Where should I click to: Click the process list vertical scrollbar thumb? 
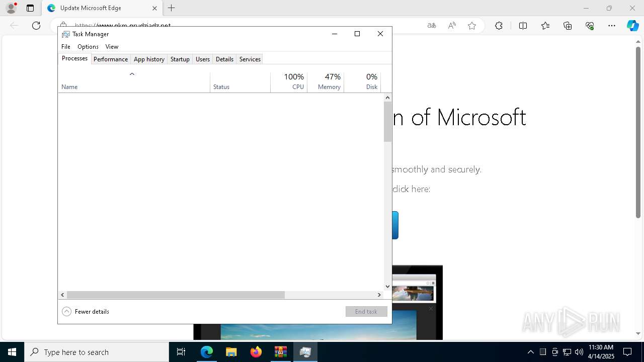tap(387, 122)
